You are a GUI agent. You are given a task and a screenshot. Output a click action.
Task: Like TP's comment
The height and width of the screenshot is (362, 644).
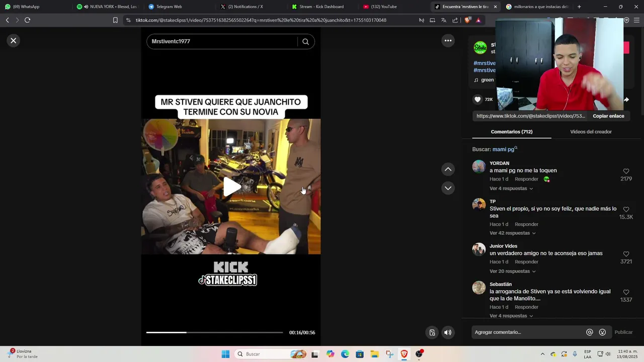pyautogui.click(x=626, y=210)
